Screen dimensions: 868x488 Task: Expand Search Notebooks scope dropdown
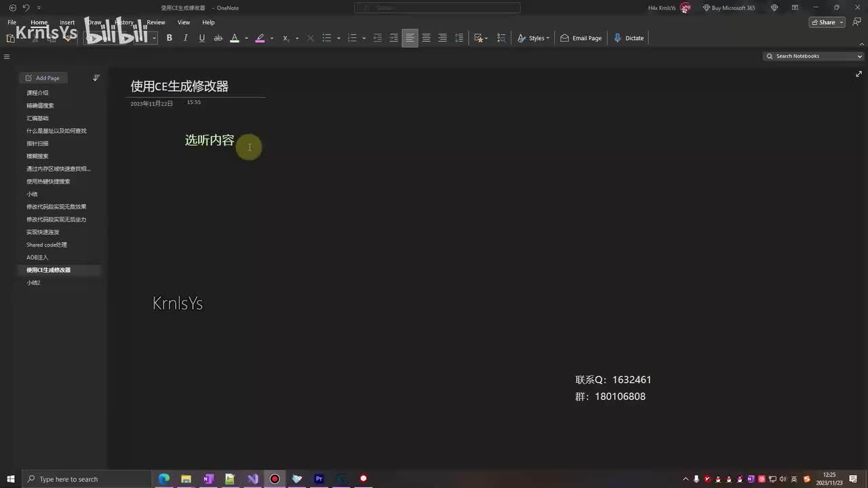pos(860,56)
